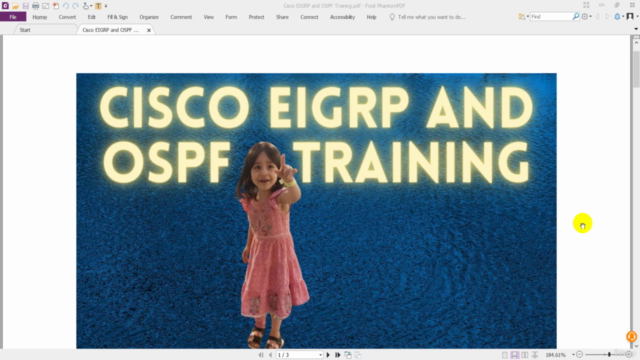Image resolution: width=640 pixels, height=360 pixels.
Task: Open the Fill & Sign ribbon tab
Action: [118, 17]
